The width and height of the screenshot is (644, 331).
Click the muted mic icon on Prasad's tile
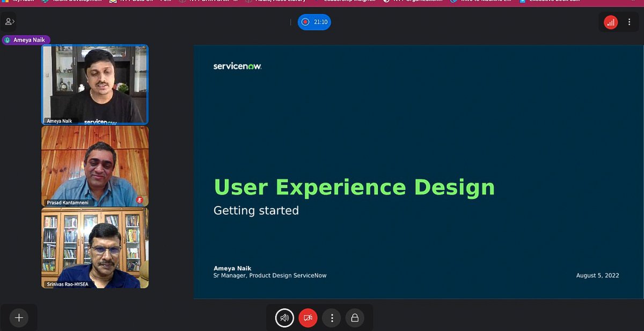(x=140, y=199)
